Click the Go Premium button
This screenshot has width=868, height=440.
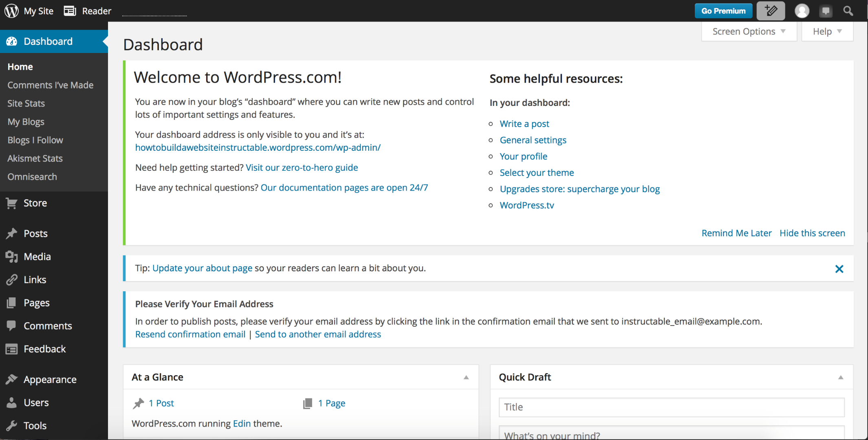click(723, 11)
